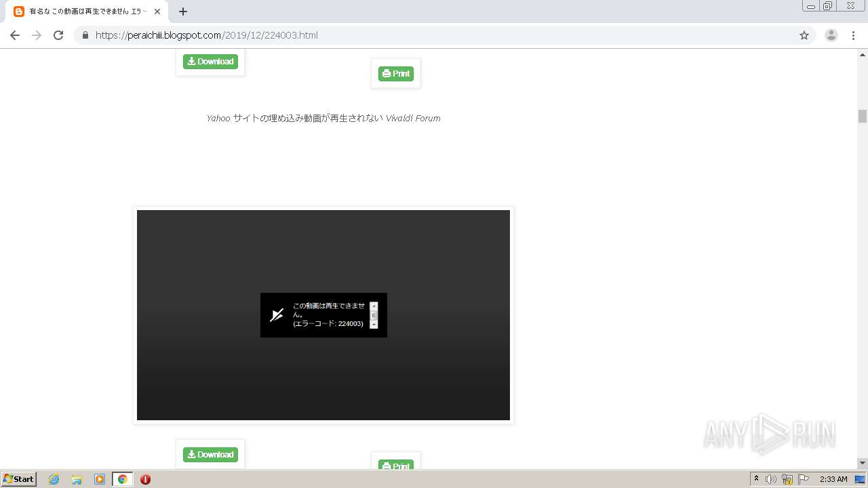Click the address bar URL
Screen dimensions: 868x488
pyautogui.click(x=207, y=35)
